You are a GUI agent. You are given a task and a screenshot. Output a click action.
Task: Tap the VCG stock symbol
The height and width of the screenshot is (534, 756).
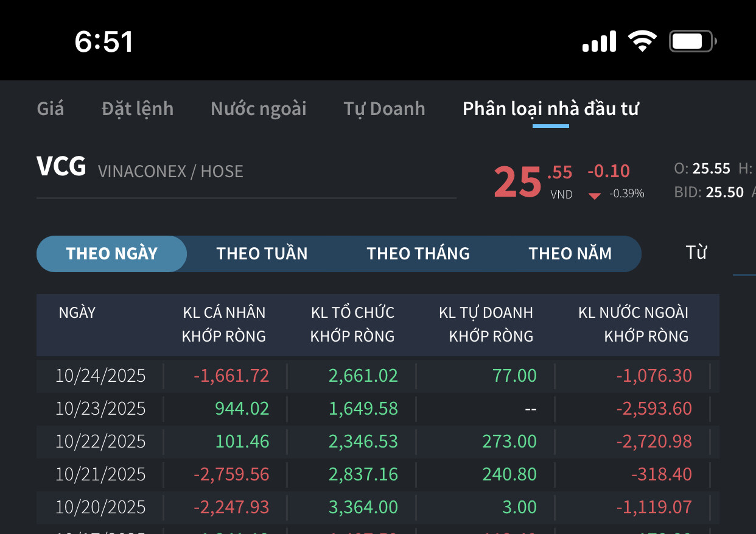click(x=61, y=167)
